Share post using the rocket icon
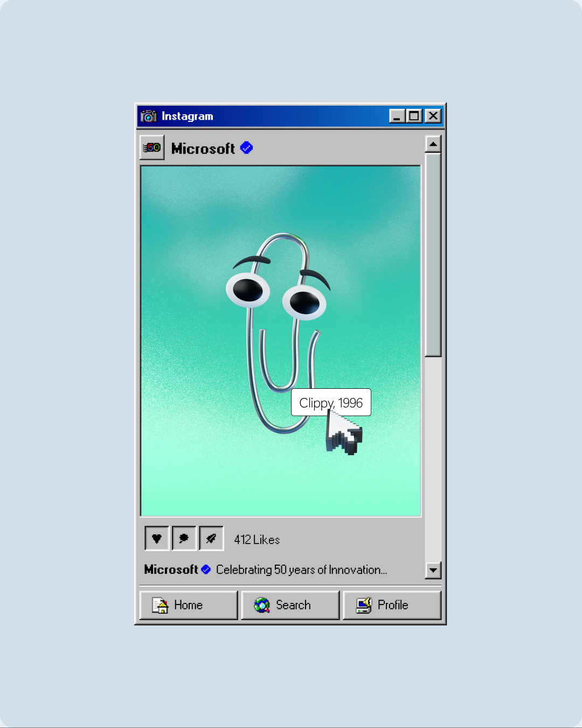The height and width of the screenshot is (728, 582). 211,538
